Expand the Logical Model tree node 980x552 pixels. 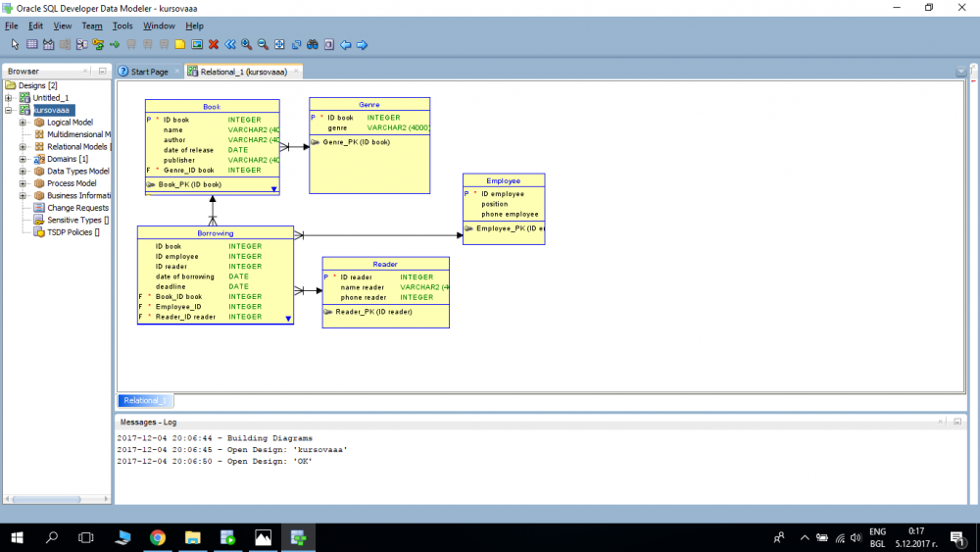(23, 123)
